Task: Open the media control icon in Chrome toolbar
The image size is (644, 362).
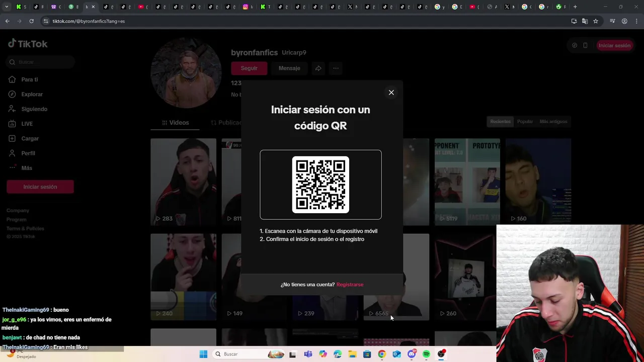Action: (612, 21)
